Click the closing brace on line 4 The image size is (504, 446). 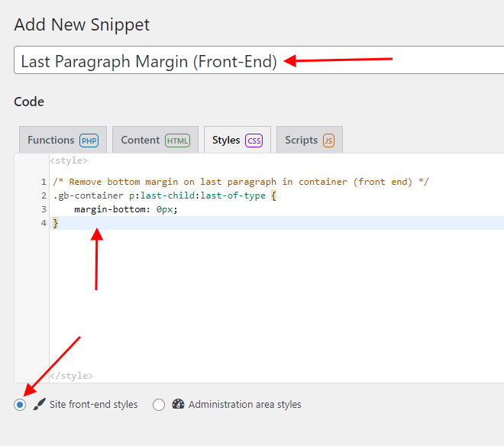pyautogui.click(x=55, y=223)
